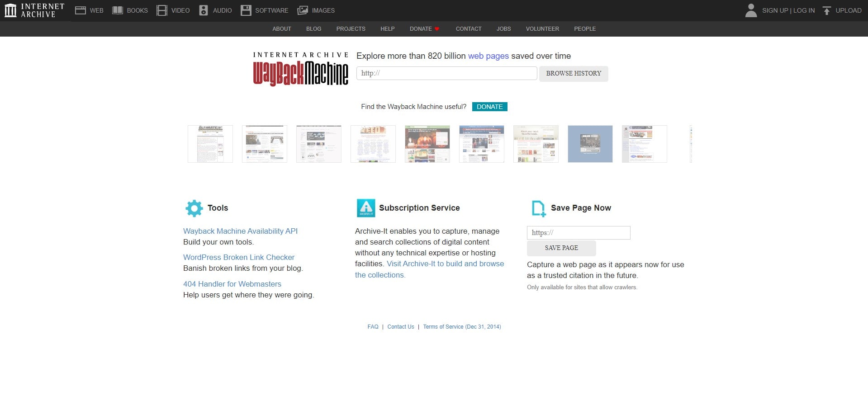This screenshot has height=405, width=868.
Task: Open the Web section icon
Action: click(81, 10)
